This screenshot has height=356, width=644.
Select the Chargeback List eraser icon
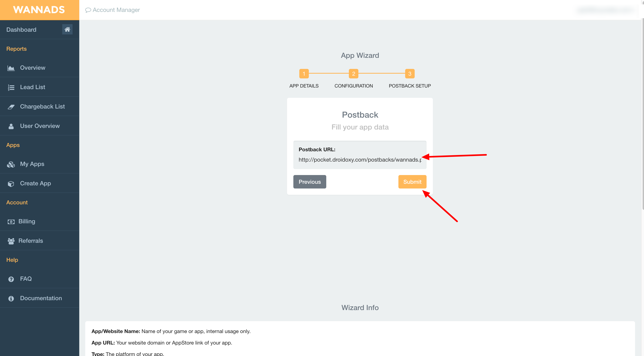pyautogui.click(x=11, y=107)
